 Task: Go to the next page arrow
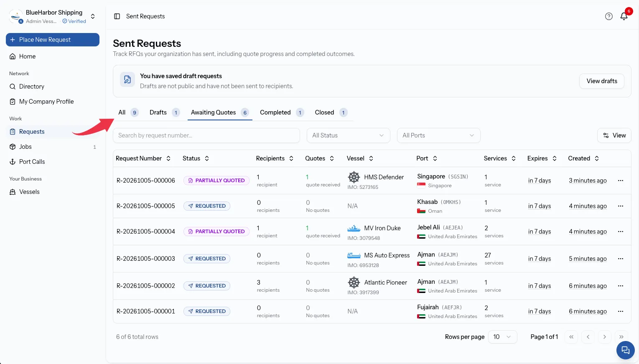(x=605, y=337)
